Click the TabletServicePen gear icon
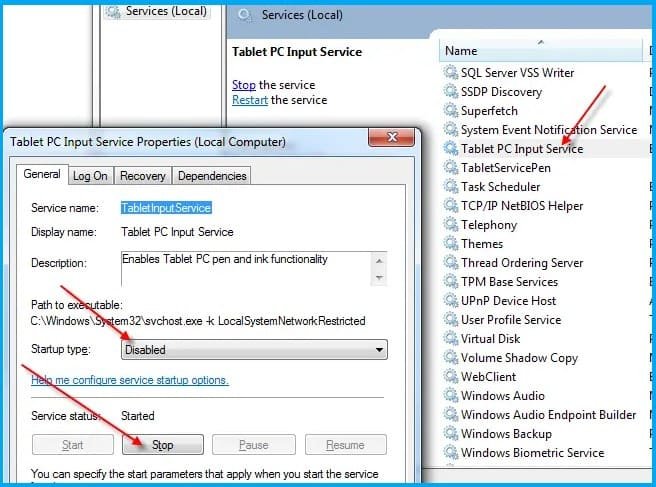The width and height of the screenshot is (656, 487). (x=451, y=167)
